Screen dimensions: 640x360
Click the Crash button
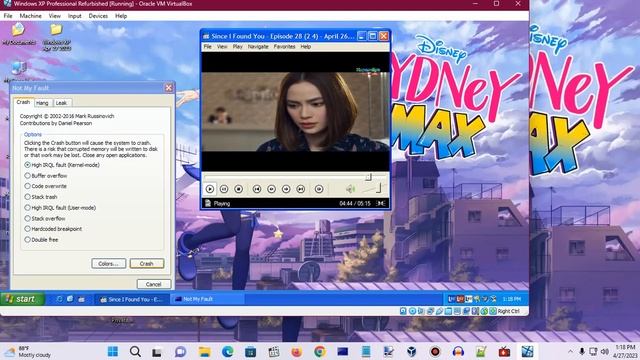147,264
